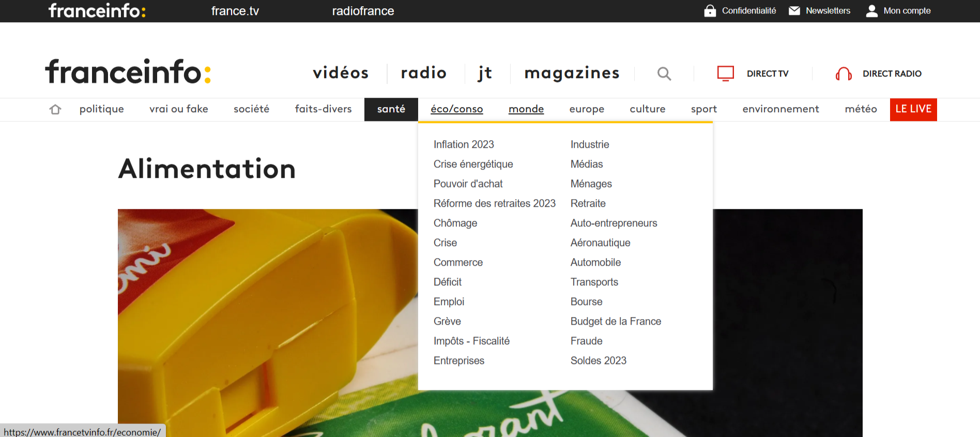980x437 pixels.
Task: Select the vrai ou fake tab
Action: (x=179, y=109)
